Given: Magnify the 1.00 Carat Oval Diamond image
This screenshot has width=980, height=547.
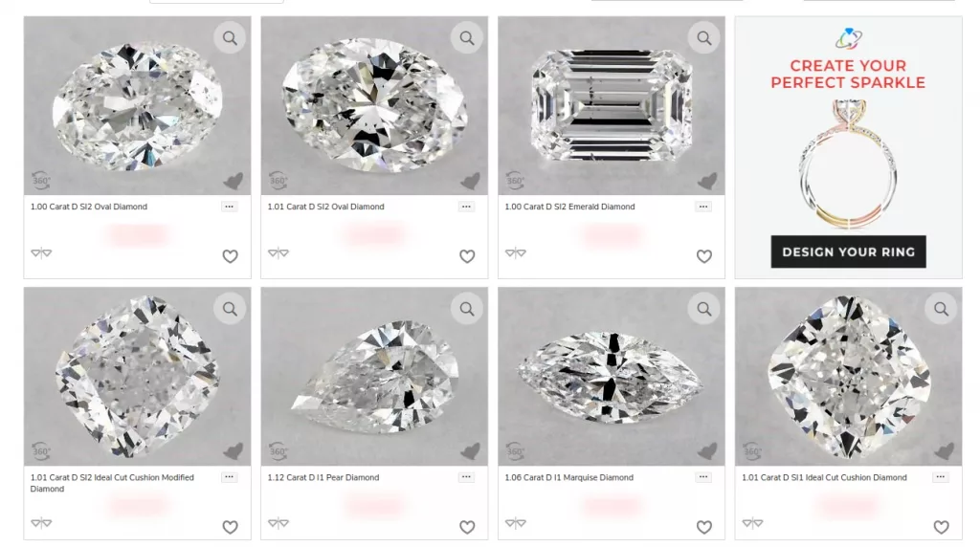Looking at the screenshot, I should [x=230, y=38].
